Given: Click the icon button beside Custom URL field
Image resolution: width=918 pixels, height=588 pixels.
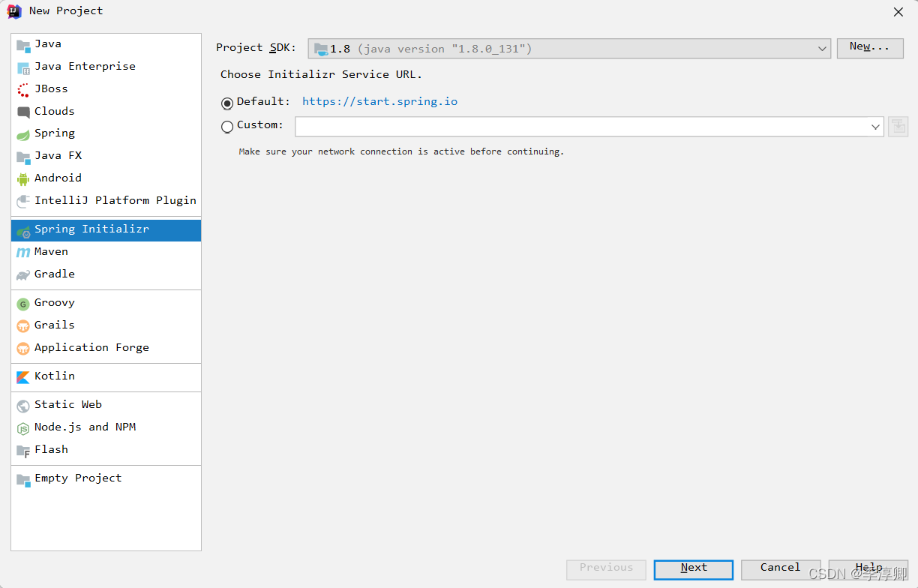Looking at the screenshot, I should (x=898, y=127).
